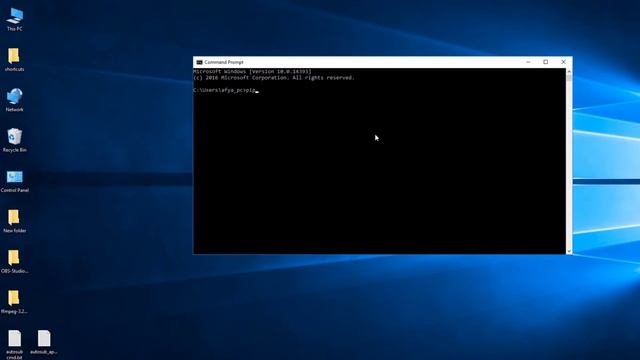
Task: Select the Recycle Bin icon
Action: [15, 140]
